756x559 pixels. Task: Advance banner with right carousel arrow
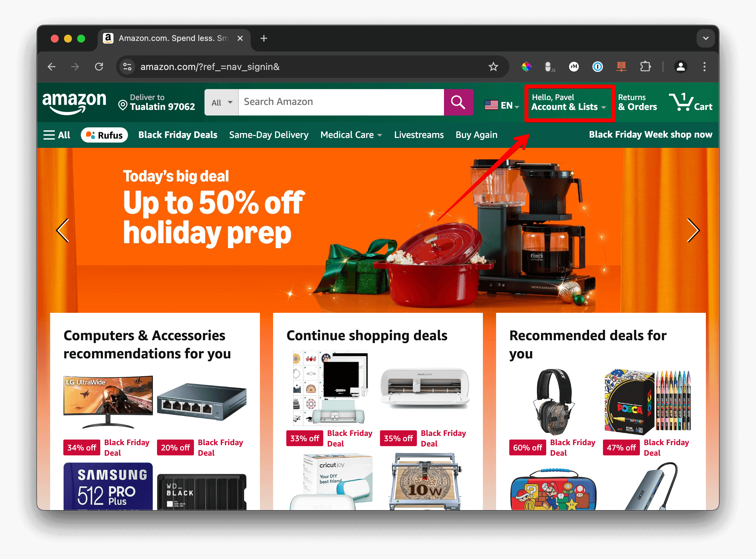click(693, 230)
